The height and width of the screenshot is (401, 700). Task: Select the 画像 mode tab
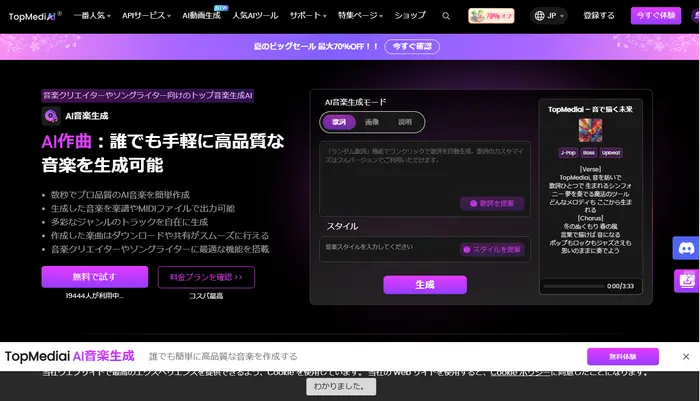coord(372,122)
